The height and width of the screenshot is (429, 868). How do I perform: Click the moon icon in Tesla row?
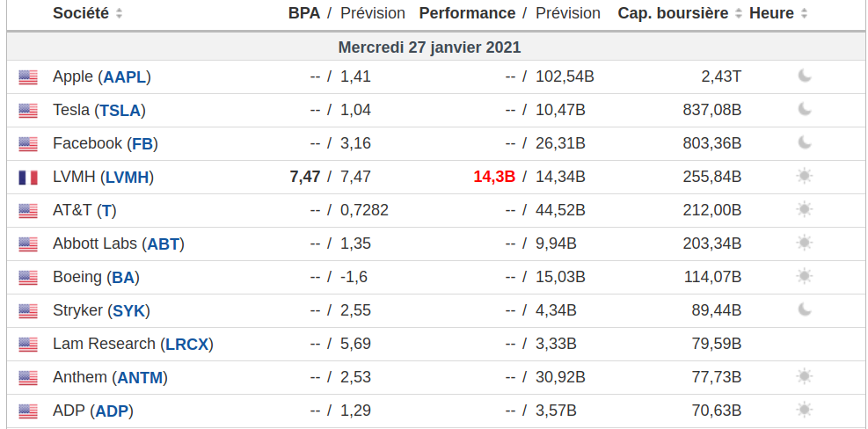point(805,110)
